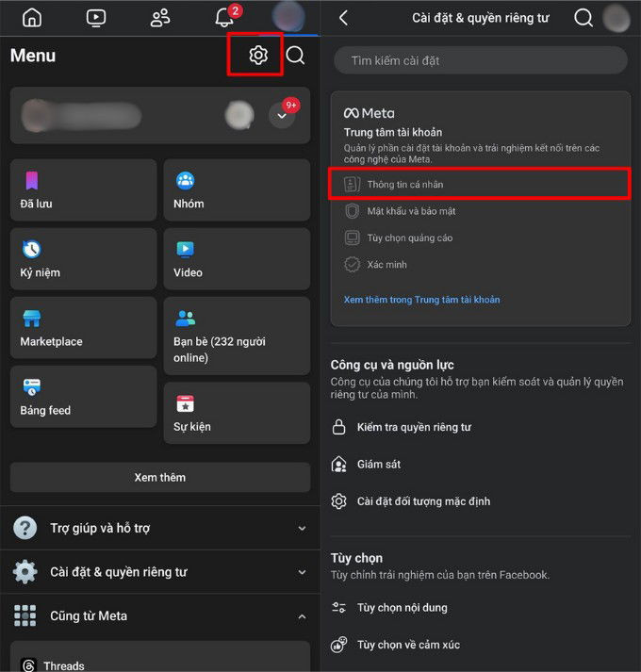The image size is (641, 672).
Task: Expand Cài đặt & quyền riêng tư section
Action: pyautogui.click(x=160, y=572)
